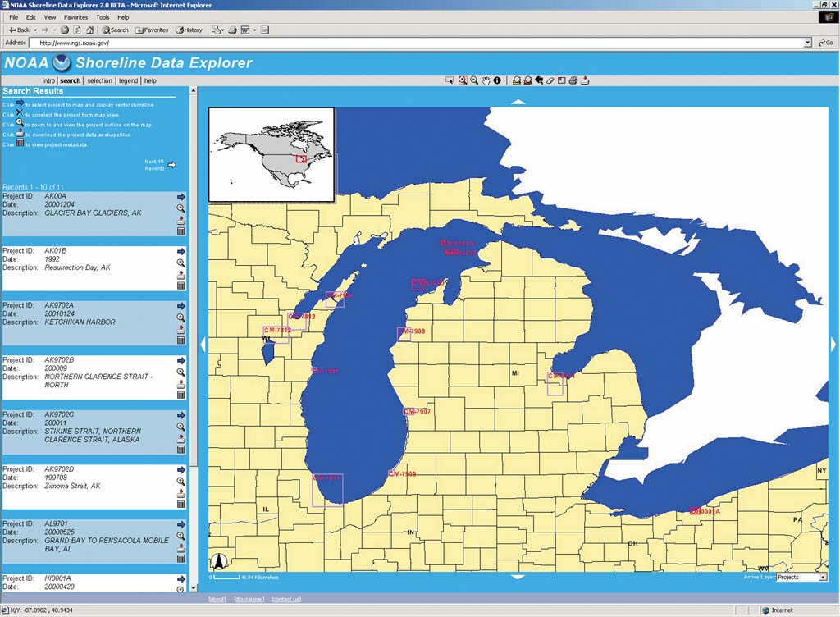
Task: View metadata for project AK9702B
Action: (181, 395)
